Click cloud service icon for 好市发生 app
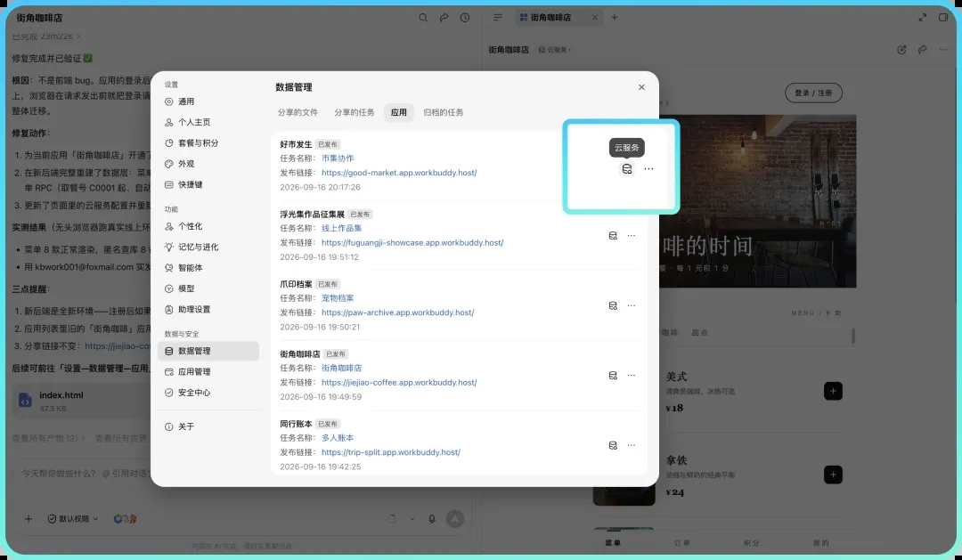 pyautogui.click(x=626, y=168)
